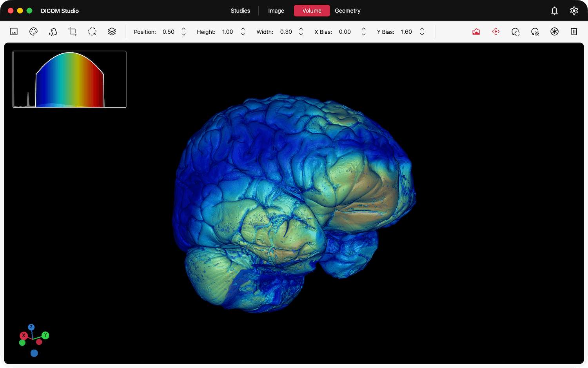Click the rendered 3D brain volume
Viewport: 588px width, 368px height.
294,203
